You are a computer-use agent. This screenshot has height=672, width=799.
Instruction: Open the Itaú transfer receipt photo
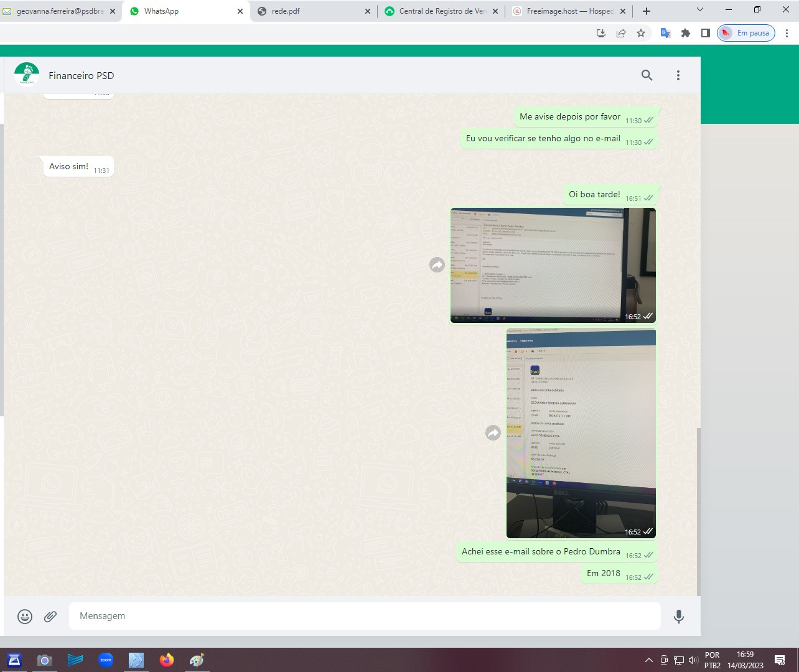tap(581, 434)
